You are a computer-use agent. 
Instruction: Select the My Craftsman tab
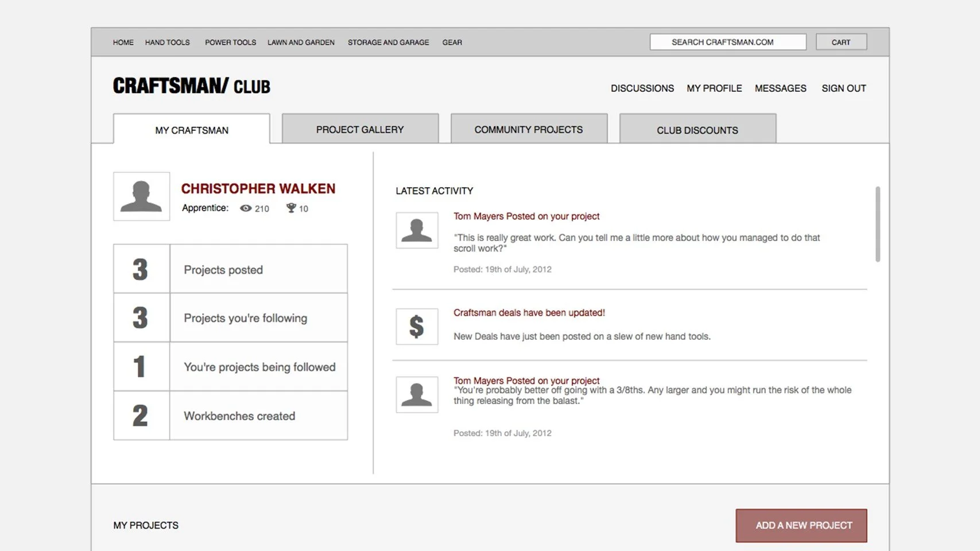pos(192,129)
